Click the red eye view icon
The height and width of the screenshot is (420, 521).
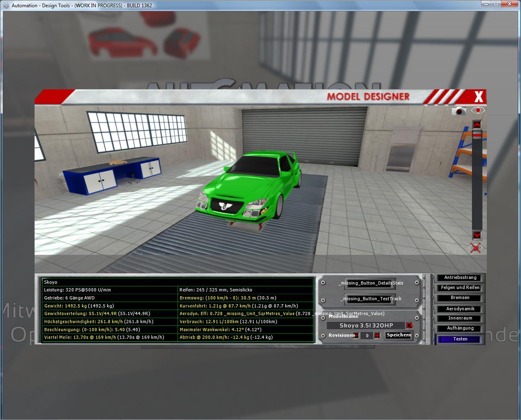point(478,110)
